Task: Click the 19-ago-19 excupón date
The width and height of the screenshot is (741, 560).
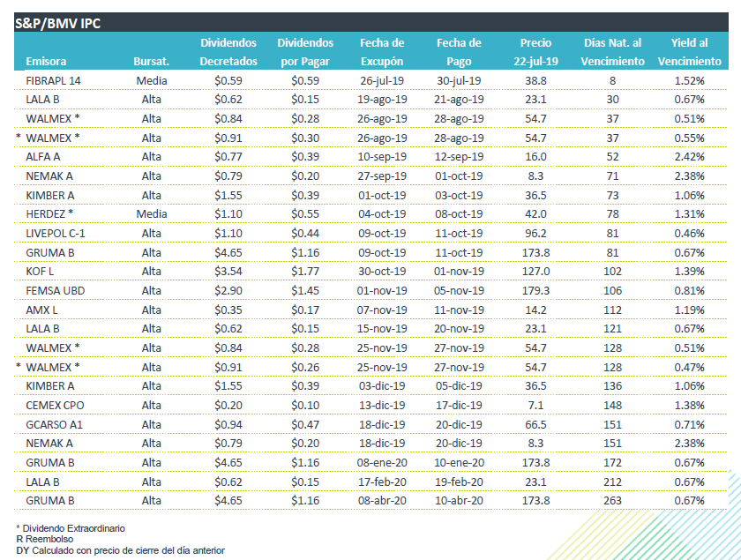Action: [382, 100]
